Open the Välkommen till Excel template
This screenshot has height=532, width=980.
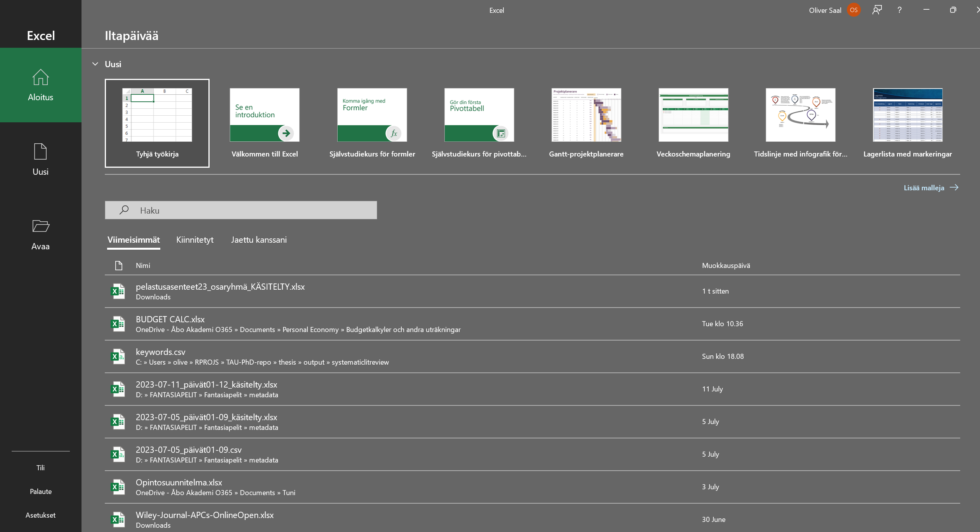[x=265, y=123]
